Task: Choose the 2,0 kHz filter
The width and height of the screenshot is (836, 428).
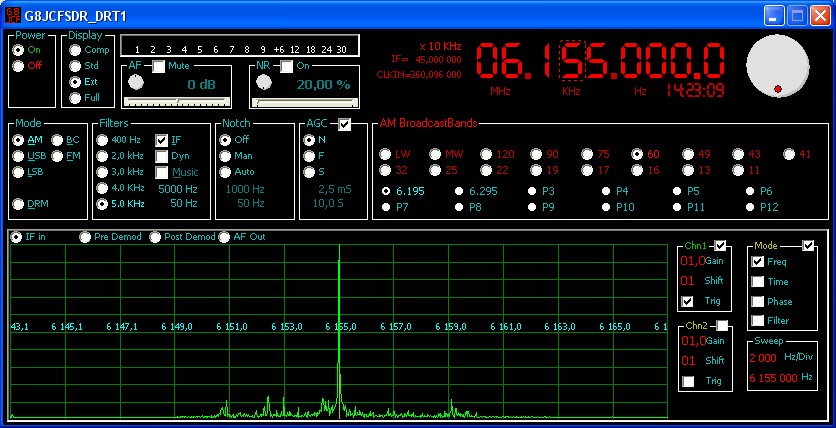Action: pyautogui.click(x=102, y=157)
